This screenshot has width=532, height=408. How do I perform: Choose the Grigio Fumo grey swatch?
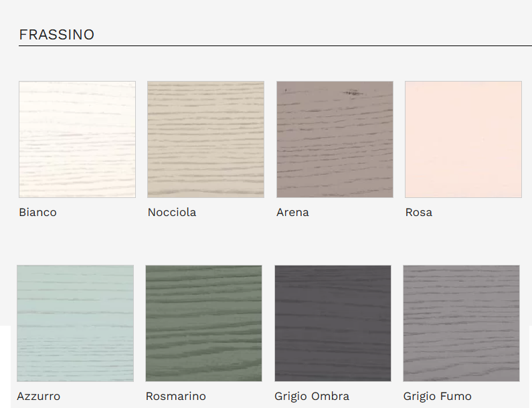click(x=462, y=324)
